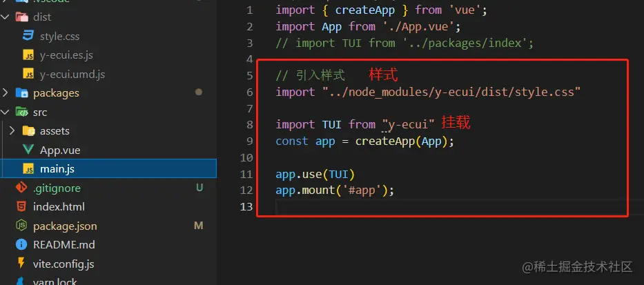Click the git icon of .gitignore
The image size is (644, 285).
pyautogui.click(x=21, y=188)
